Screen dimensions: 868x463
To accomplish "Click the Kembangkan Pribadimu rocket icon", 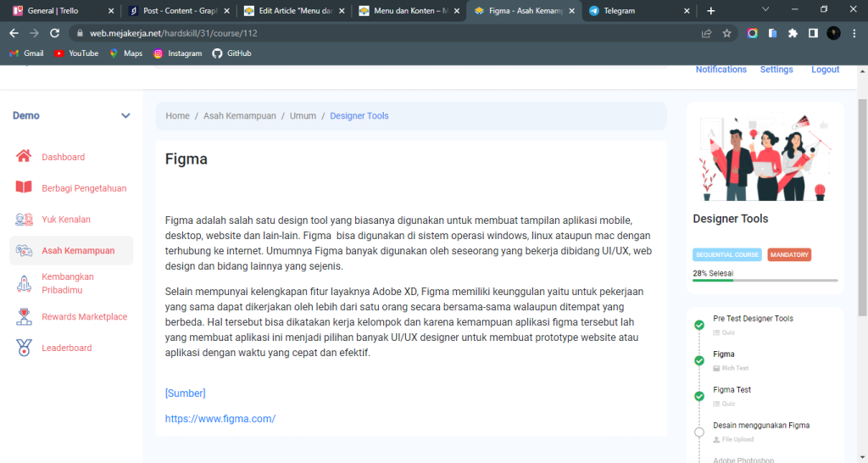I will coord(24,283).
